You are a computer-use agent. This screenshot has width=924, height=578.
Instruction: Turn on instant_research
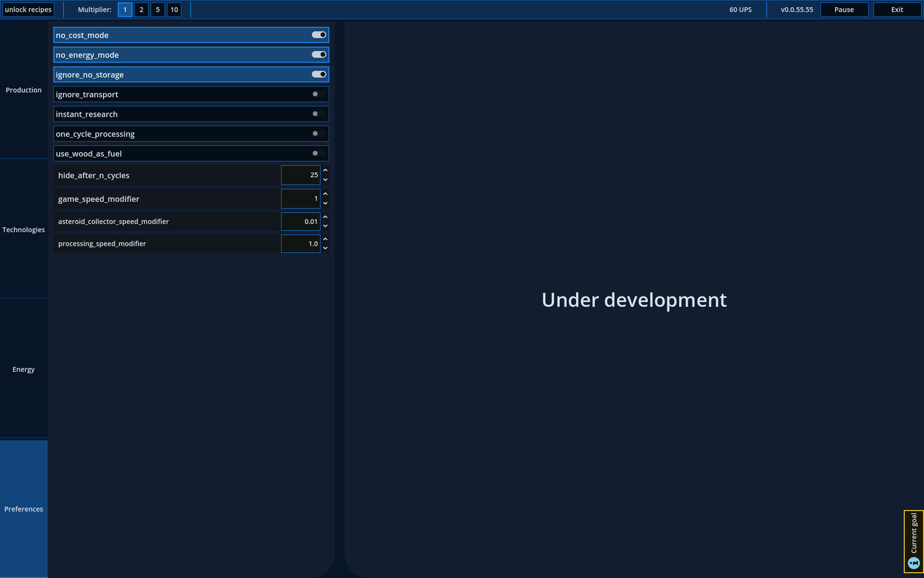315,113
